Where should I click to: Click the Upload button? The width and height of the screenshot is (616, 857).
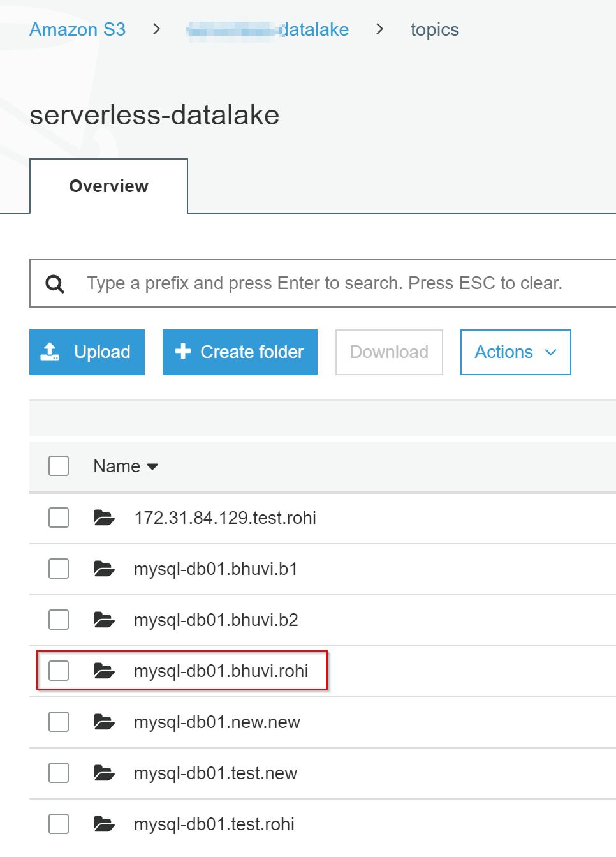87,352
